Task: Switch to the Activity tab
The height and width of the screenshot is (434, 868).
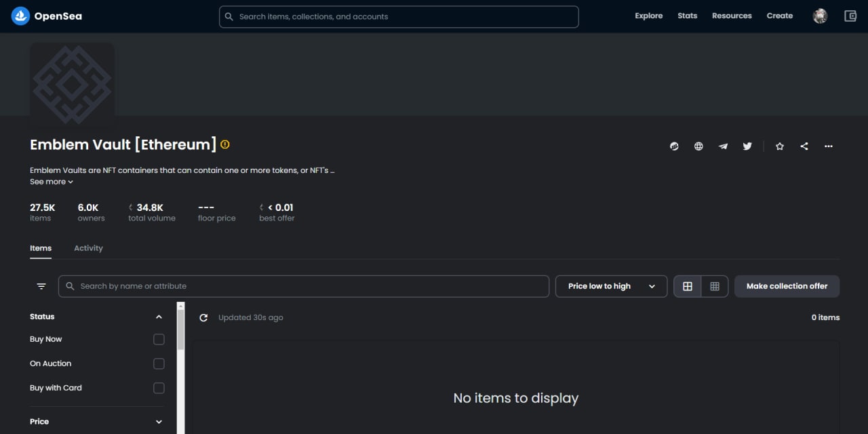Action: point(88,248)
